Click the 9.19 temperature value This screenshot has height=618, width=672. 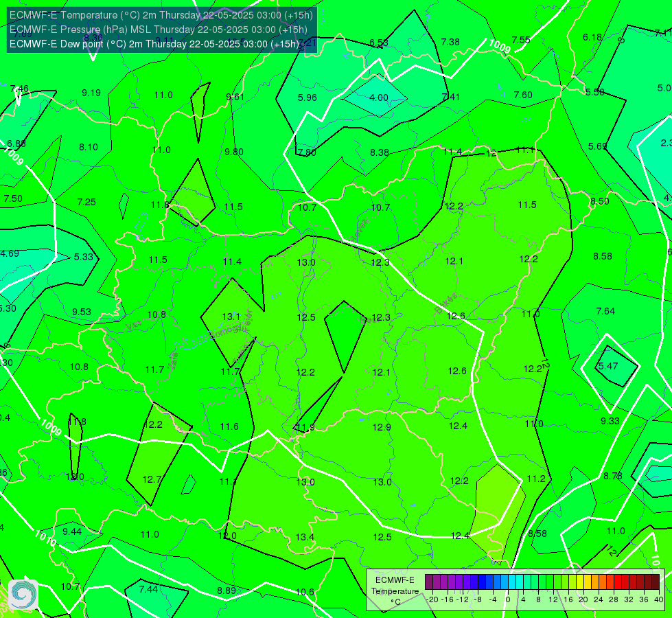point(91,93)
